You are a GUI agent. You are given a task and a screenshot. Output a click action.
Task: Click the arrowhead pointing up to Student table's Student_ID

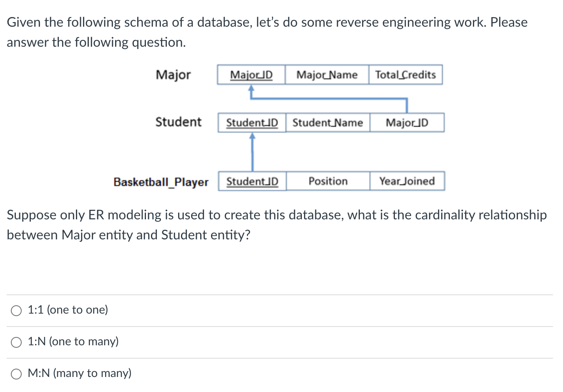252,136
